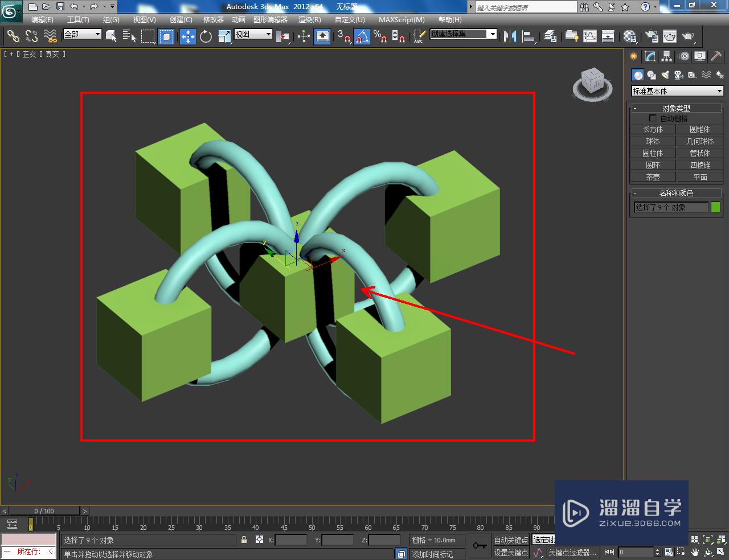This screenshot has width=729, height=560.
Task: Open the selection filter 全部 dropdown
Action: (82, 34)
